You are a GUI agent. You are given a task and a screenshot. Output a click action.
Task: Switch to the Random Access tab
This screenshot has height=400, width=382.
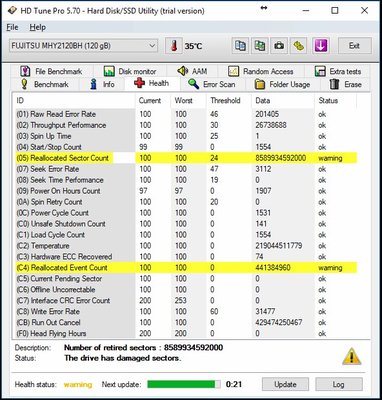[x=261, y=71]
